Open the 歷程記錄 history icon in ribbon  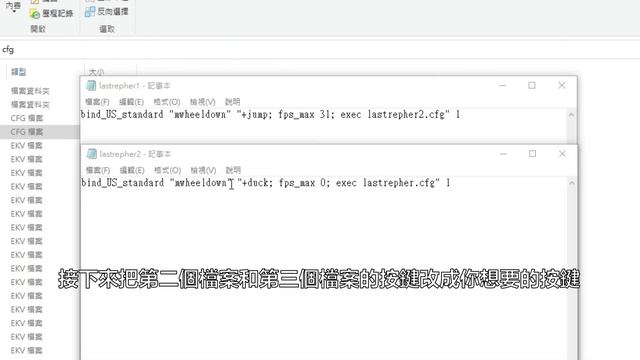[35, 14]
